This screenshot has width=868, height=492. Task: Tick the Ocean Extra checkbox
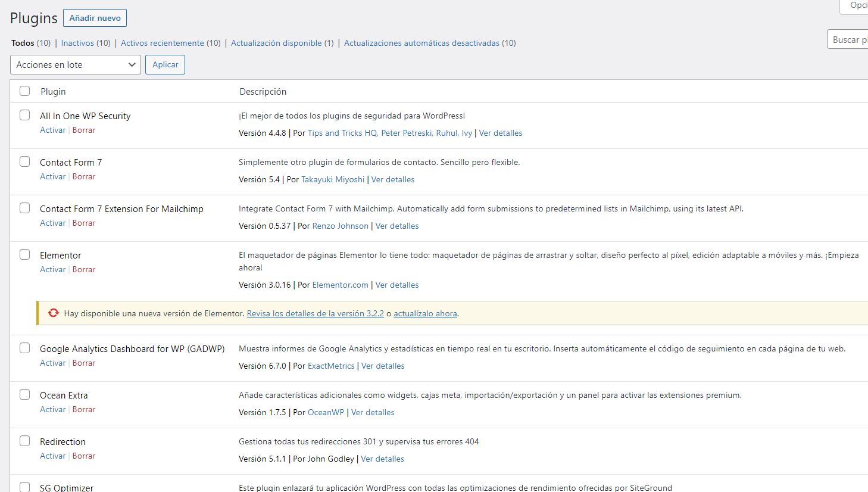click(x=24, y=394)
